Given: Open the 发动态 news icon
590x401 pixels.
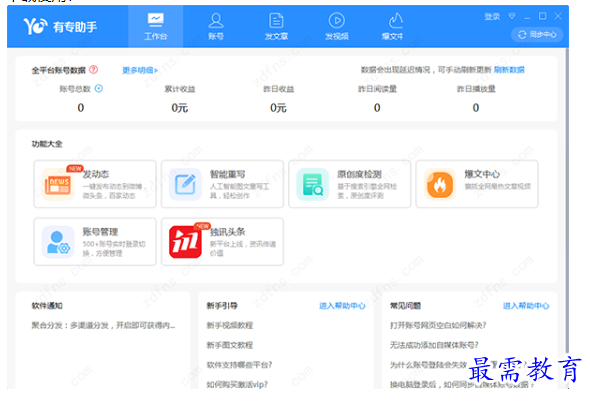Looking at the screenshot, I should click(58, 184).
